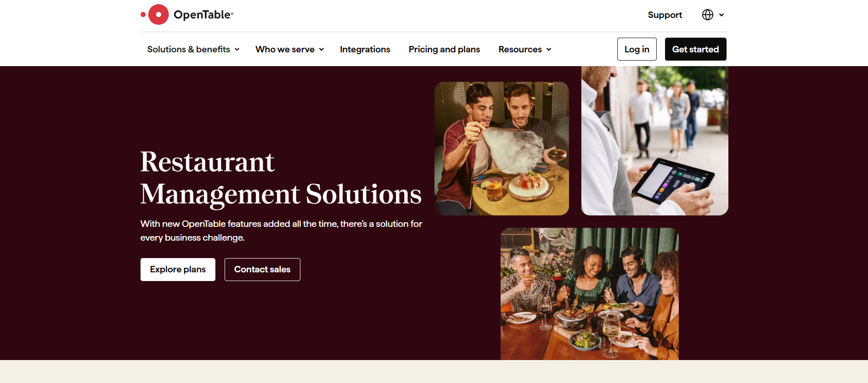Viewport: 868px width, 383px height.
Task: Click the Support link
Action: 665,15
